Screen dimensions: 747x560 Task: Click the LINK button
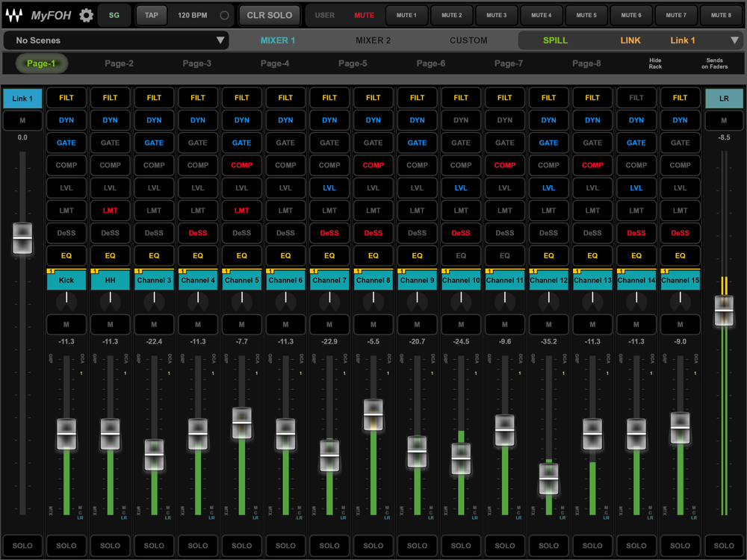[630, 40]
